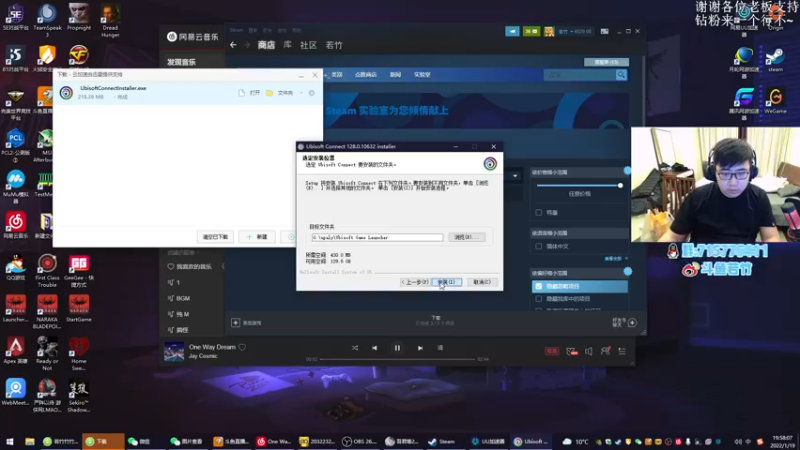Clear completed downloads in download manager
This screenshot has width=800, height=450.
point(215,237)
